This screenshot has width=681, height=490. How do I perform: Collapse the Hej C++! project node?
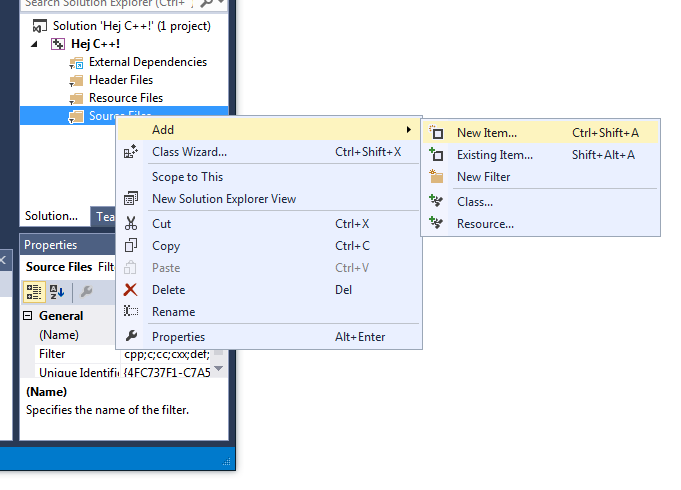34,44
